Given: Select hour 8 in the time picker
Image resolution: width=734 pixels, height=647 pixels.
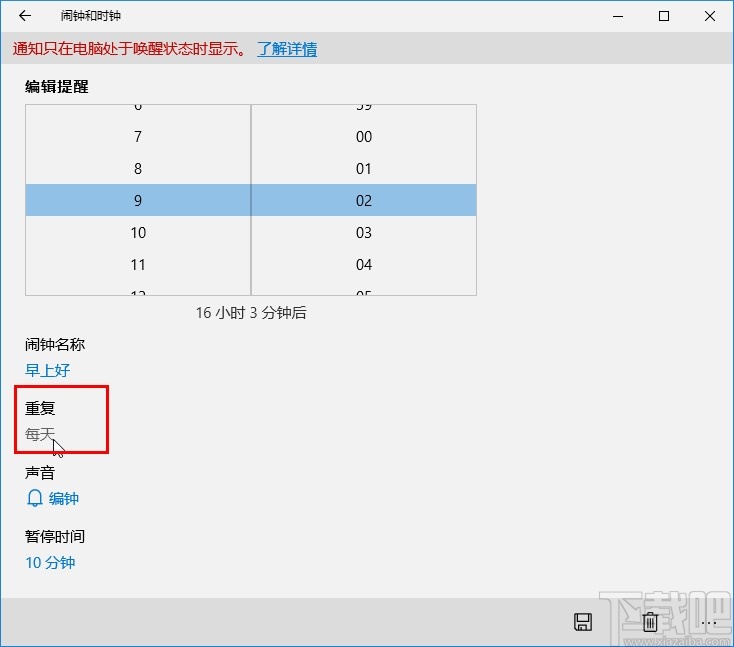Looking at the screenshot, I should coord(138,169).
